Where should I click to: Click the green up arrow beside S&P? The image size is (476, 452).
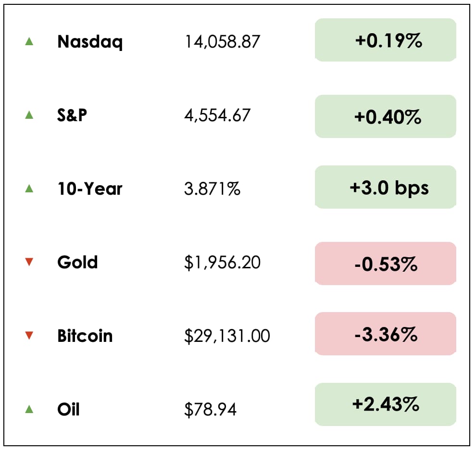pyautogui.click(x=29, y=115)
